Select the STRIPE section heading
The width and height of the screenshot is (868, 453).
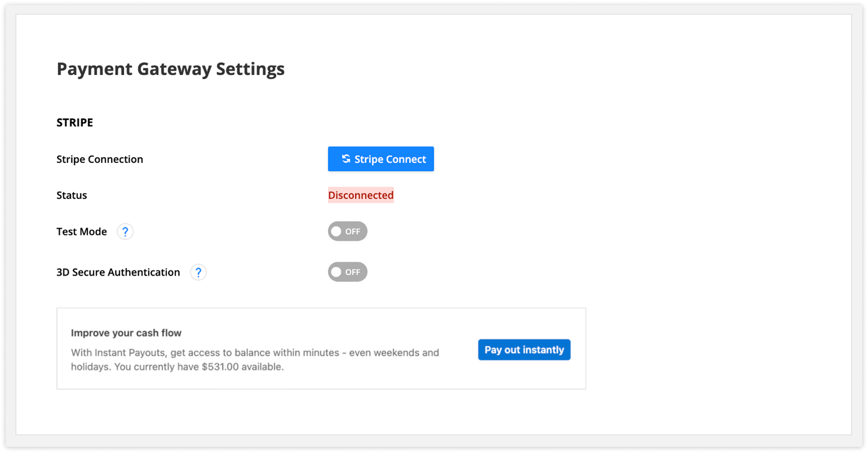pyautogui.click(x=74, y=123)
